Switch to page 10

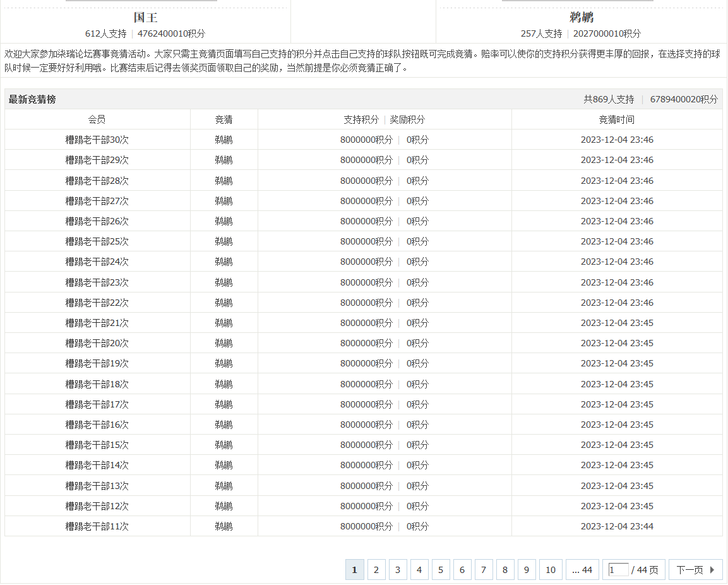(550, 569)
